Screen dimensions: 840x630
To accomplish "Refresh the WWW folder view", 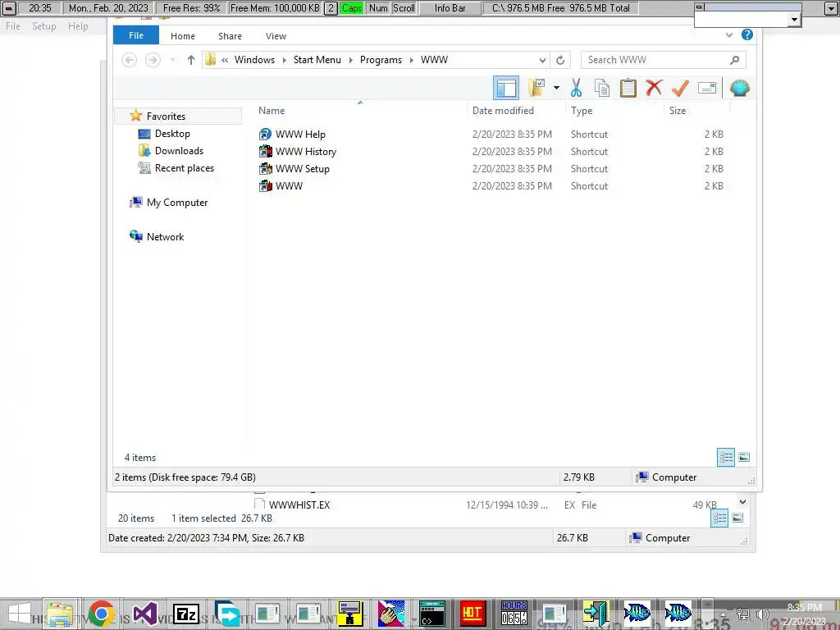I will tap(560, 60).
